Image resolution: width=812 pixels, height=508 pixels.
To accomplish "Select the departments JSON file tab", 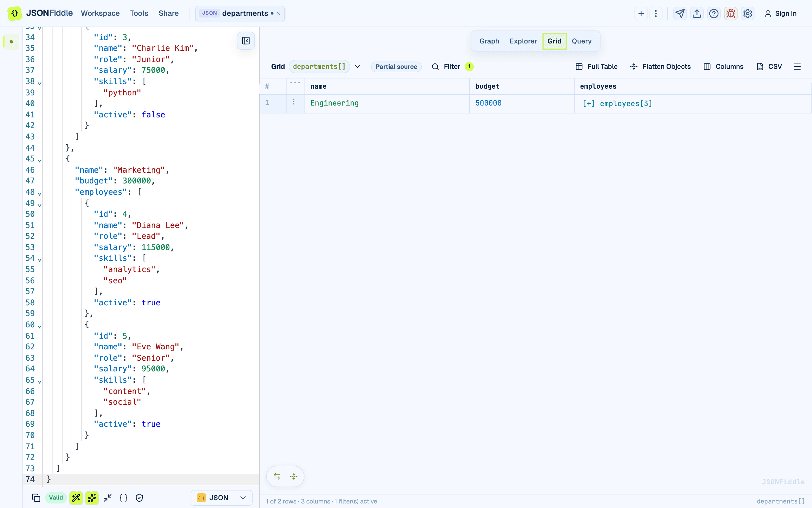I will click(240, 14).
